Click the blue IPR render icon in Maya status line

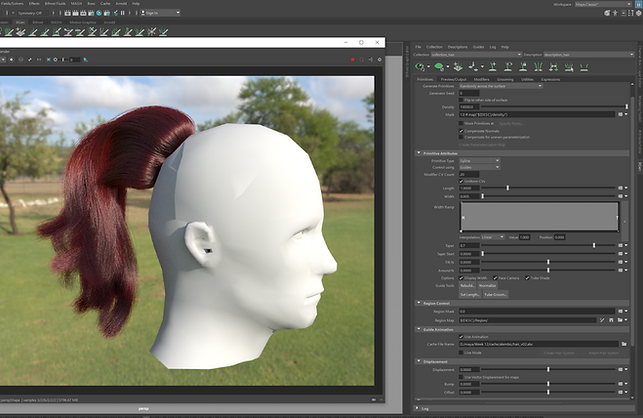tap(99, 13)
